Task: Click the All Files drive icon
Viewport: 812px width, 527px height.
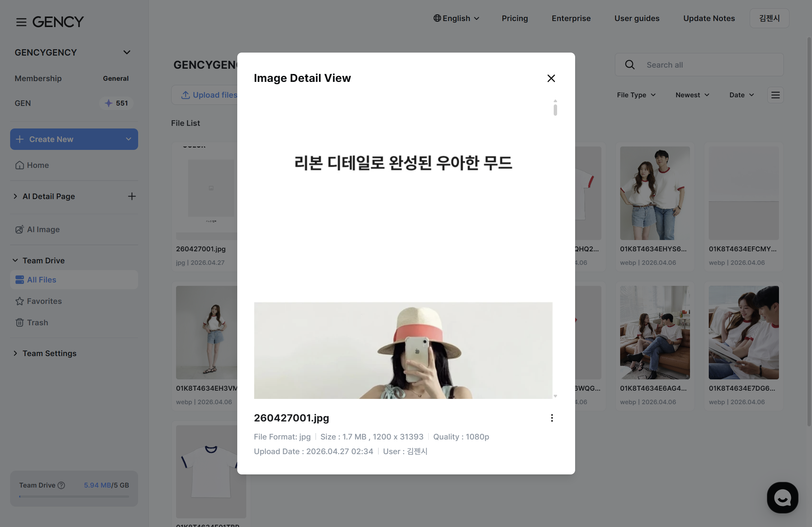Action: [x=20, y=280]
